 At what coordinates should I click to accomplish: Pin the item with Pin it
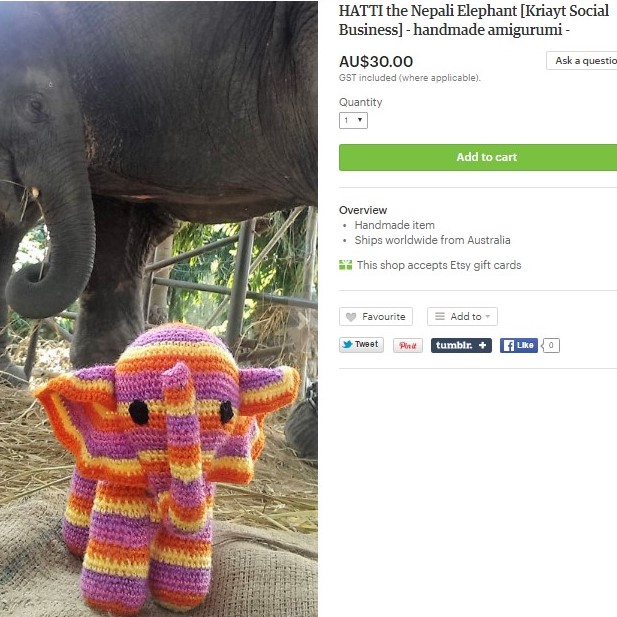[408, 346]
